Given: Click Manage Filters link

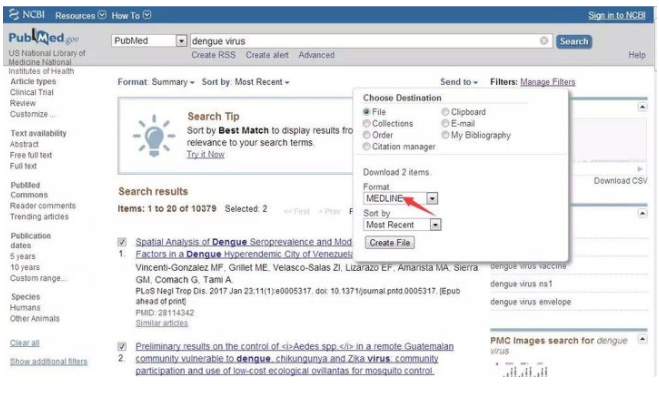Looking at the screenshot, I should pos(548,82).
